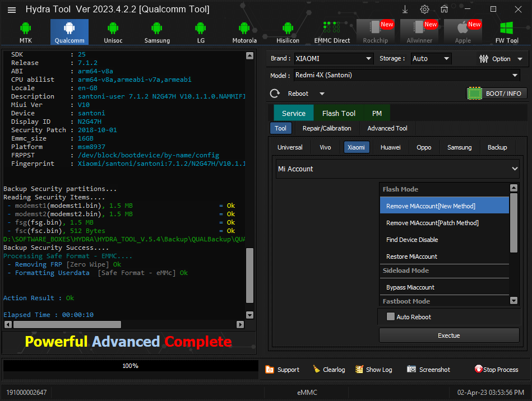This screenshot has width=532, height=401.
Task: Click the hamburger menu icon
Action: (12, 10)
